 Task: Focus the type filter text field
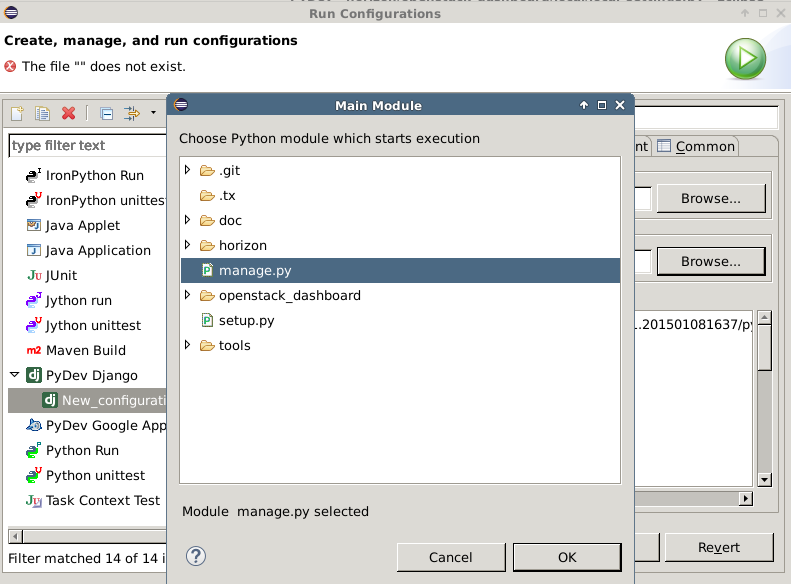[x=88, y=145]
